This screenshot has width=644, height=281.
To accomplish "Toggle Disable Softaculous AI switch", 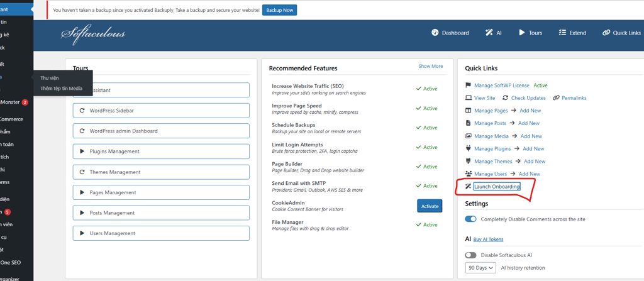I will coord(470,255).
